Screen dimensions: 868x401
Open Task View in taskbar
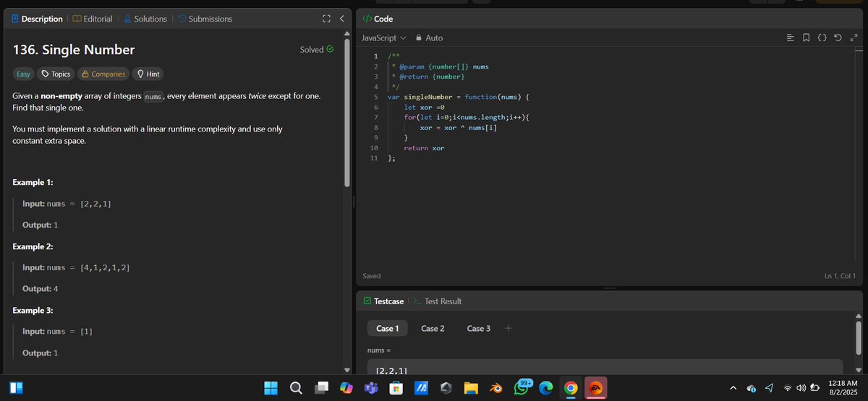(x=322, y=388)
